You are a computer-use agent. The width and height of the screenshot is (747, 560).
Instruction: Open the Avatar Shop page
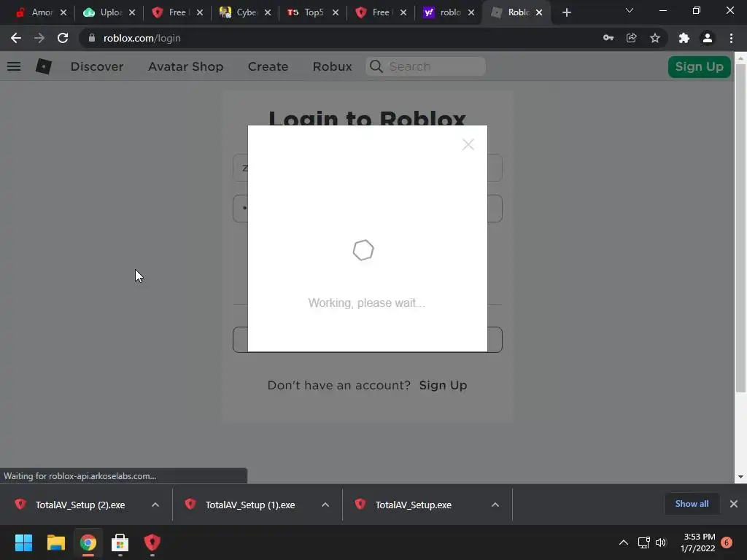[185, 66]
